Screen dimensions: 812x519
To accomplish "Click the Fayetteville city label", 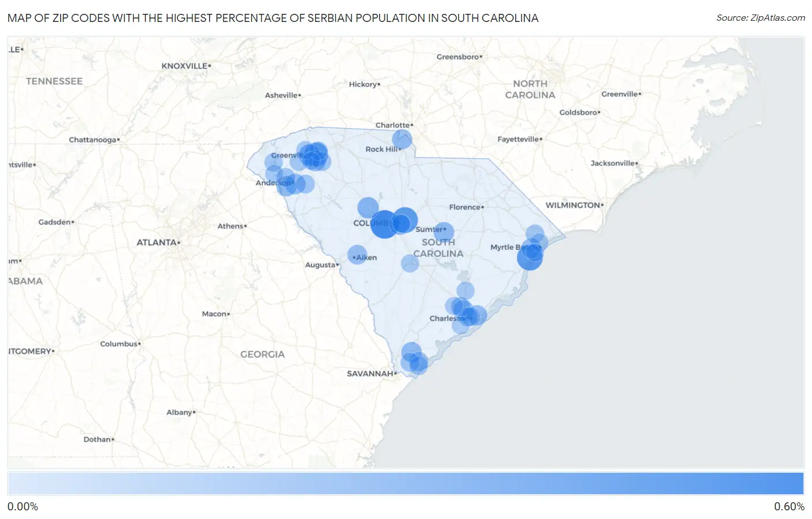I will pyautogui.click(x=520, y=139).
